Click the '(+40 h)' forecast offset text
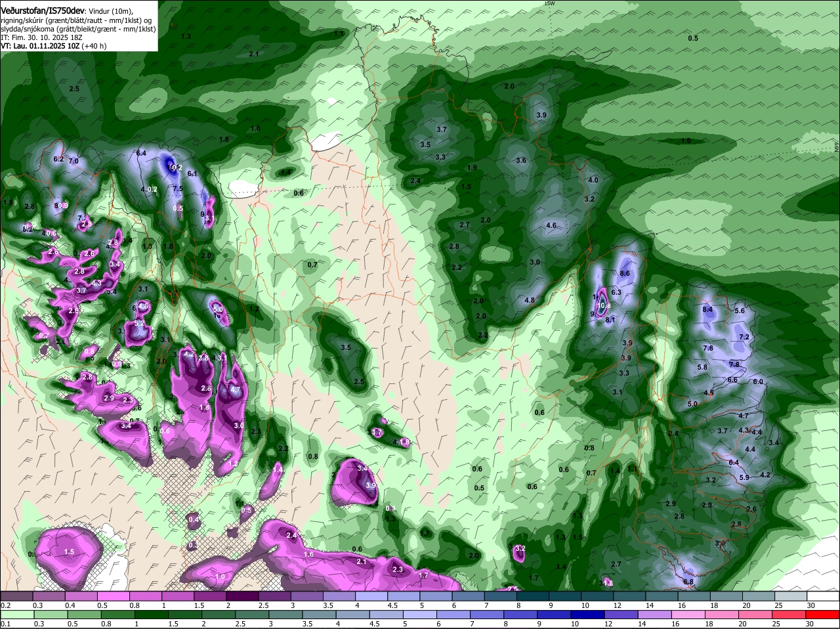Viewport: 840px width, 629px height. (94, 46)
